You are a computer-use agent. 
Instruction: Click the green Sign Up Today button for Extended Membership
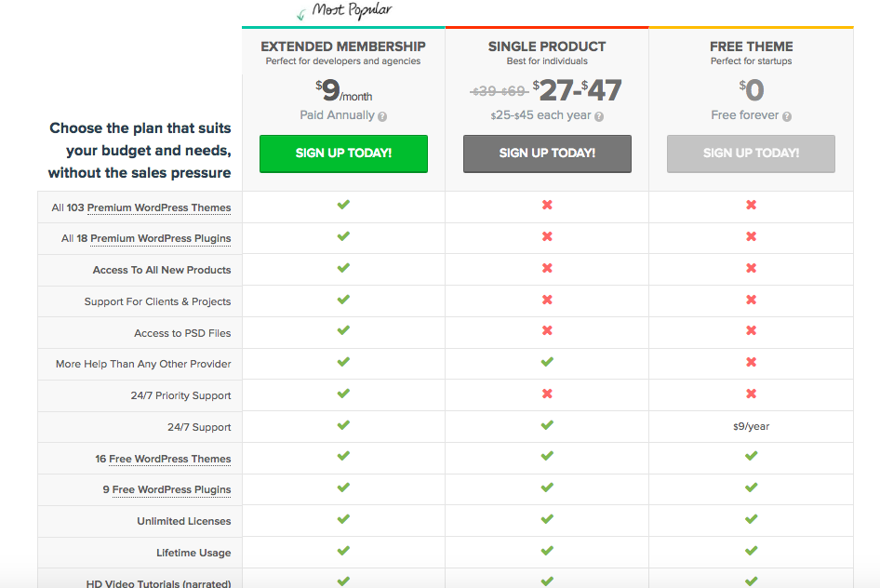[x=343, y=154]
